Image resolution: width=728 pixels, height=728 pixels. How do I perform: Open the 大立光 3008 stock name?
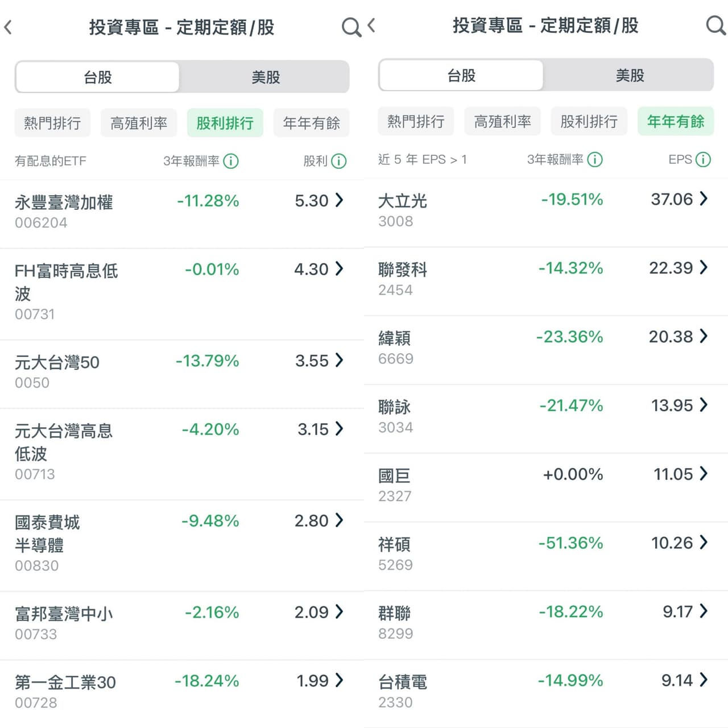point(403,201)
